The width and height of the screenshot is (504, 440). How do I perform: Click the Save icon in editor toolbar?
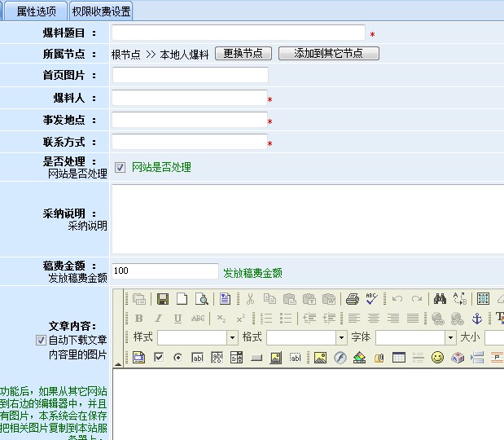(163, 299)
